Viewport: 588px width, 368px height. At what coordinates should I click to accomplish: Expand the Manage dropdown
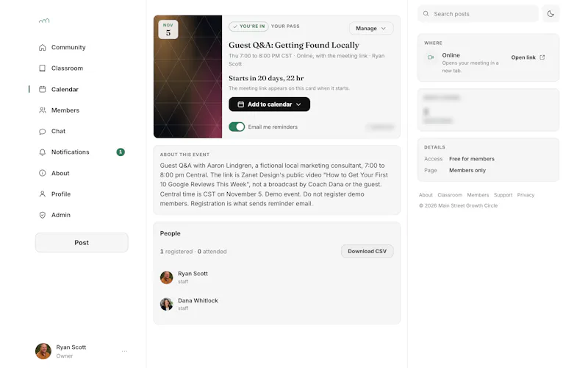tap(371, 28)
